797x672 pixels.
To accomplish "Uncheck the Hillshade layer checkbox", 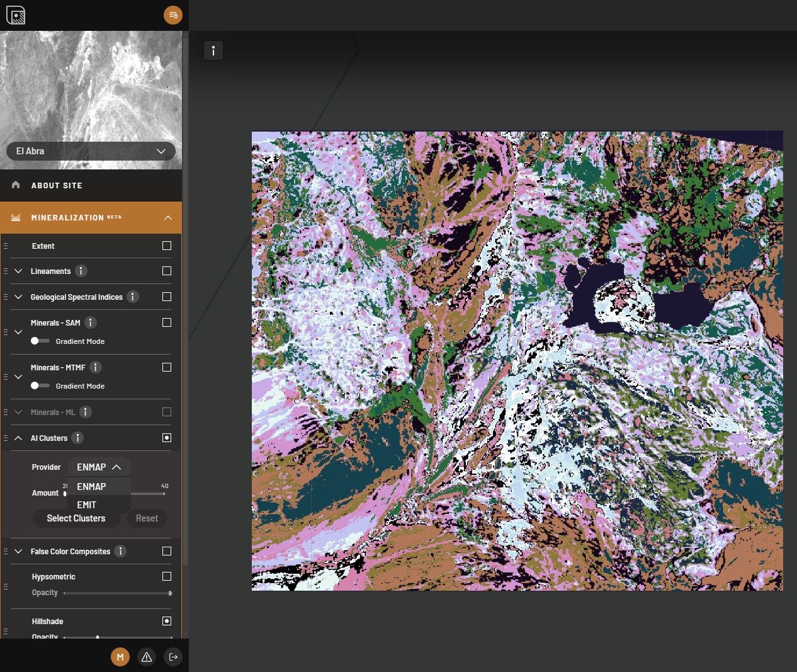I will pyautogui.click(x=167, y=621).
